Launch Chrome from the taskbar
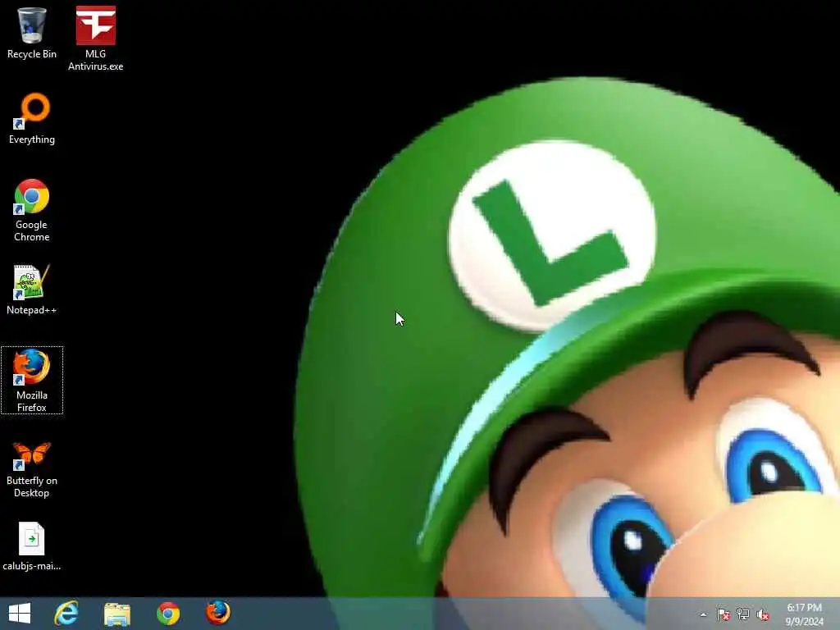 pos(168,614)
